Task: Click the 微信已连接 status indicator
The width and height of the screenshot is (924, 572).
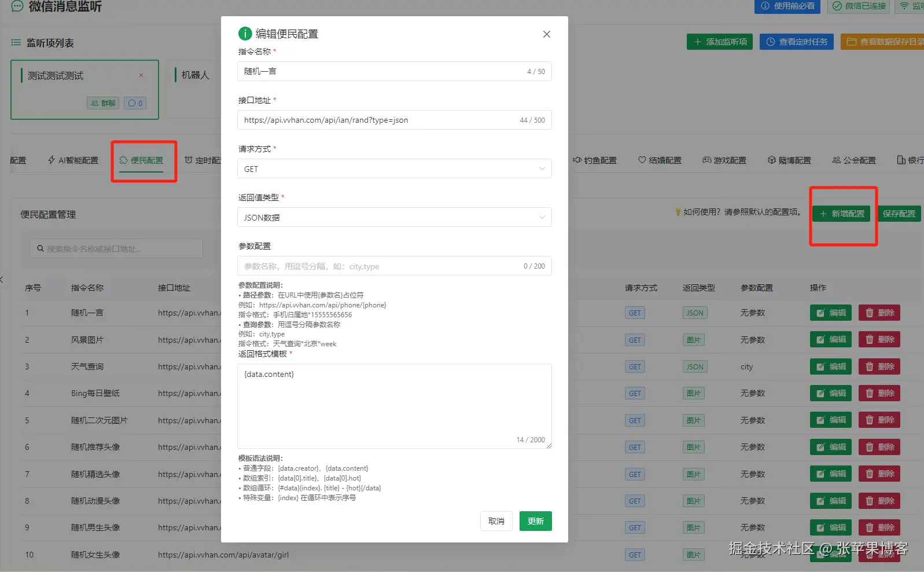Action: point(859,6)
